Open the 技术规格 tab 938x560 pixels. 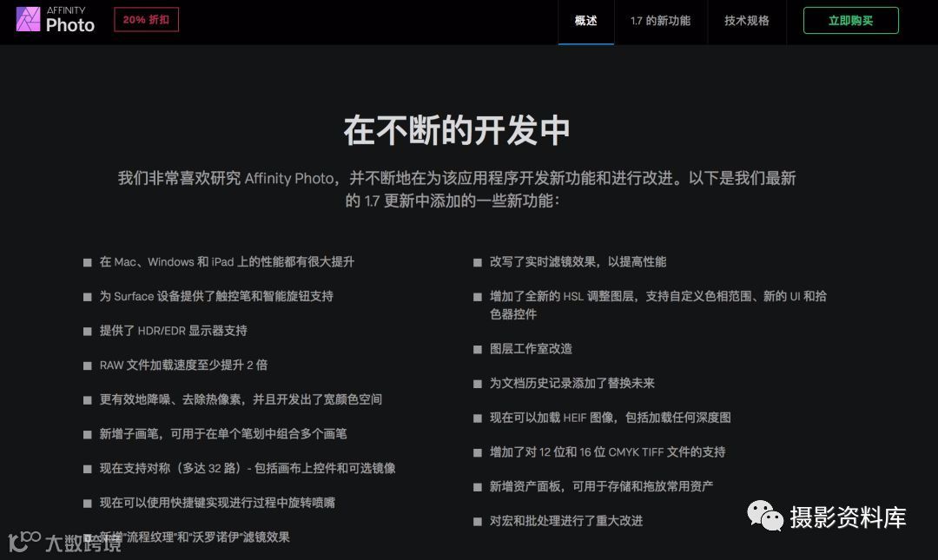tap(747, 21)
